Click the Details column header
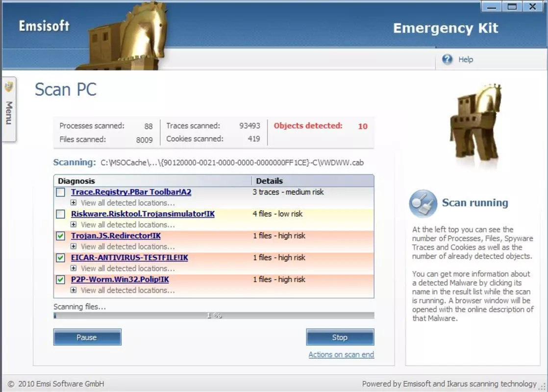 [x=313, y=181]
